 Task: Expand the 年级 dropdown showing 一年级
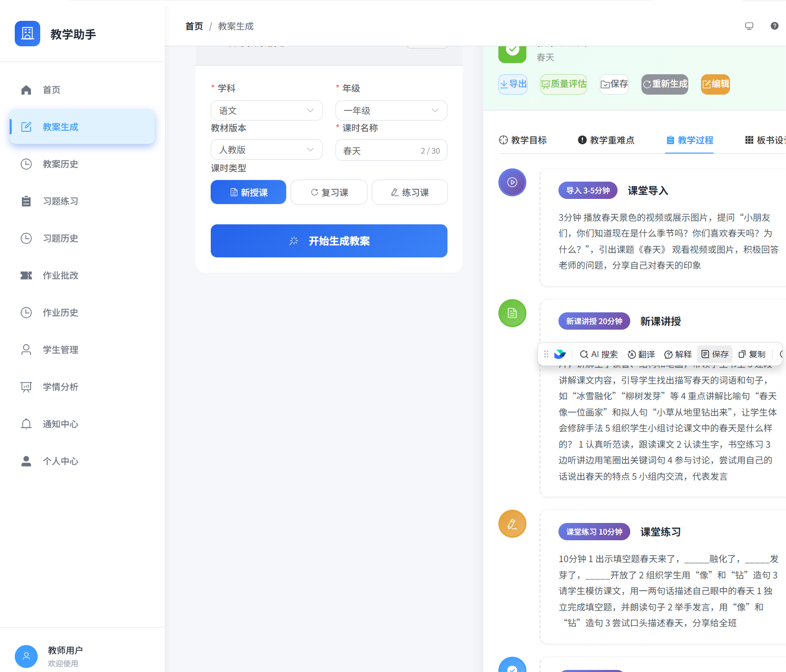(x=391, y=110)
